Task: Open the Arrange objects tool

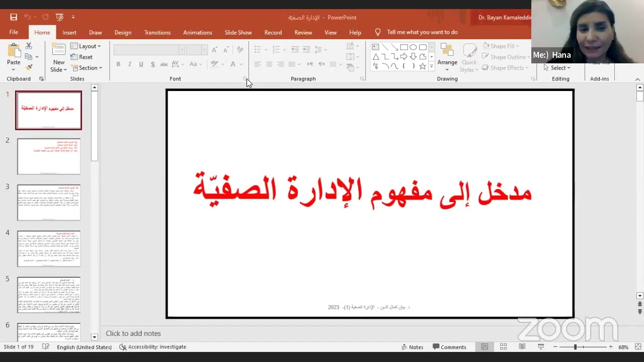Action: pos(447,57)
